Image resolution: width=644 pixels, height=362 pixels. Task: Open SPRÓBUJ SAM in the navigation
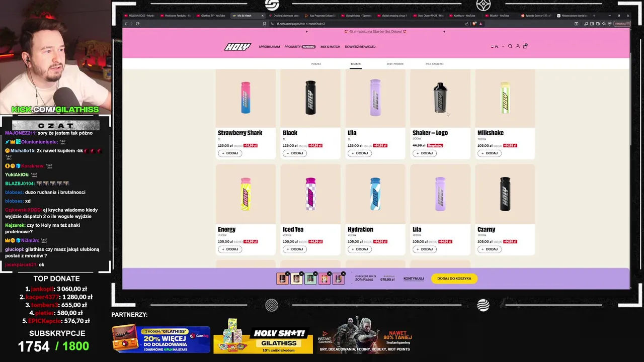[x=269, y=47]
